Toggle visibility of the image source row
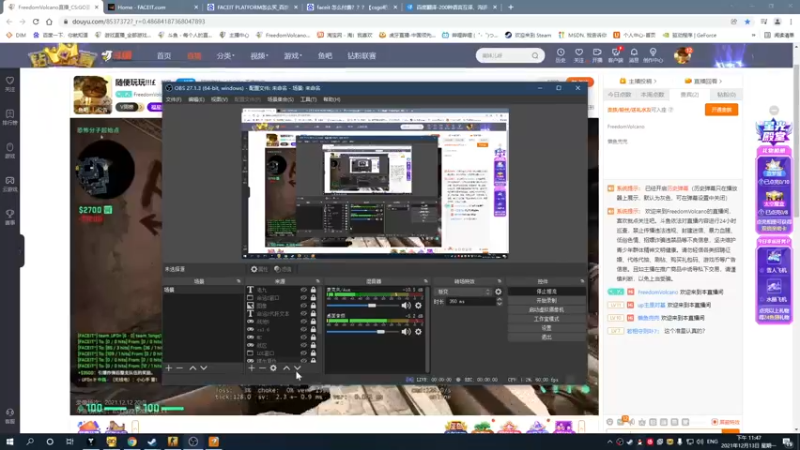Screen dimensions: 800x450 304,306
